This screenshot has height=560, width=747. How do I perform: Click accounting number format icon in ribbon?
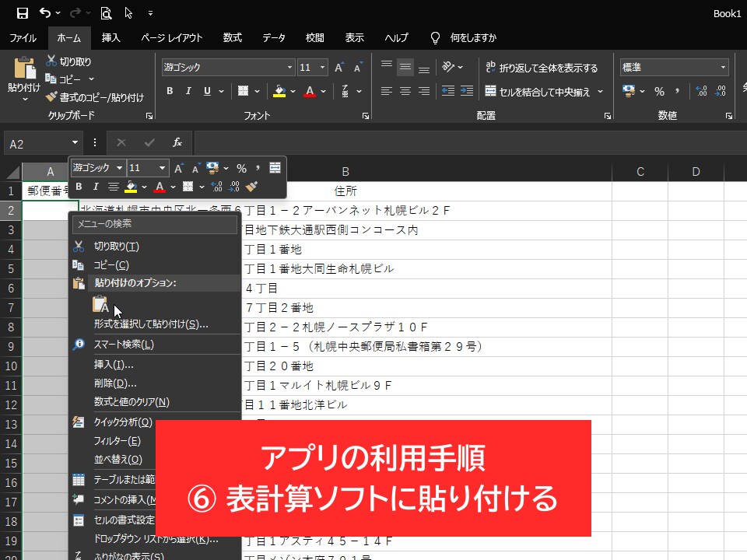pyautogui.click(x=629, y=90)
